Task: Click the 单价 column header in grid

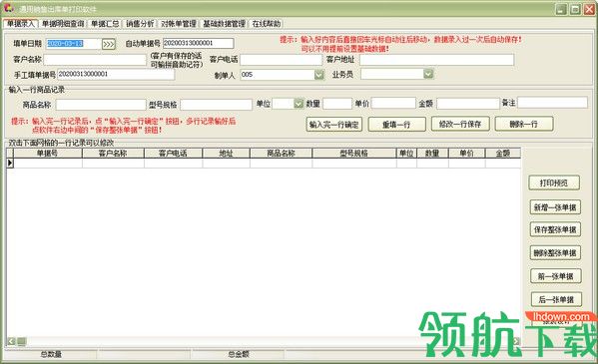Action: (x=467, y=154)
